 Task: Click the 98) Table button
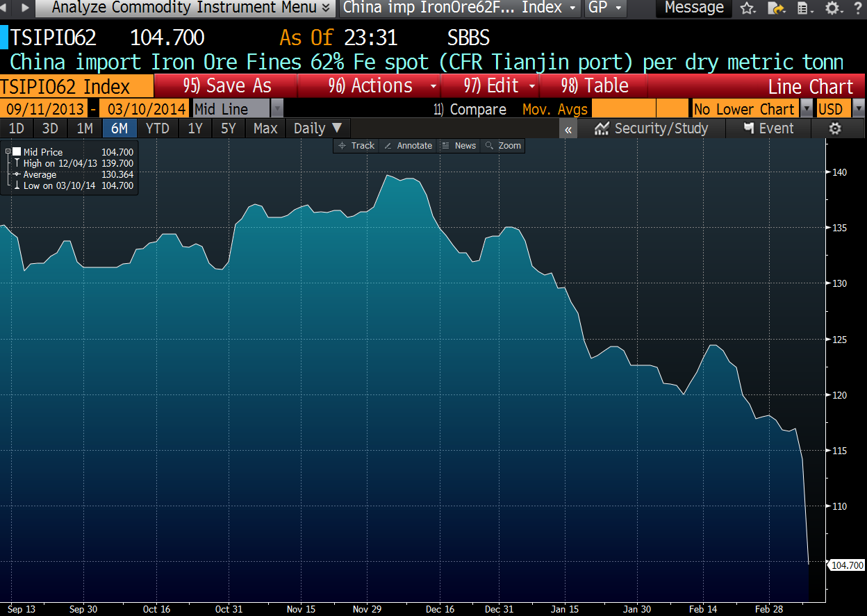pyautogui.click(x=594, y=86)
